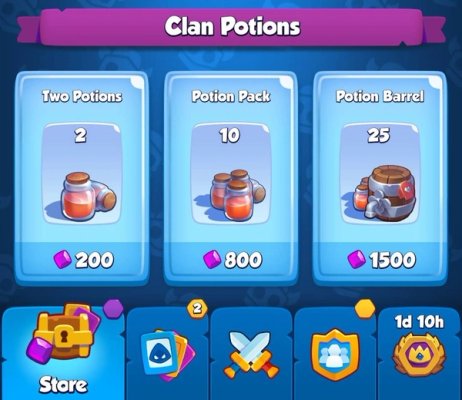
Task: Select the Two Potions card title
Action: [82, 97]
